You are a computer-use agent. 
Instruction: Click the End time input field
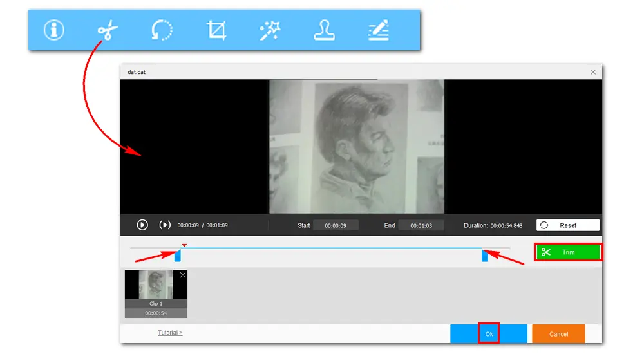pos(421,226)
